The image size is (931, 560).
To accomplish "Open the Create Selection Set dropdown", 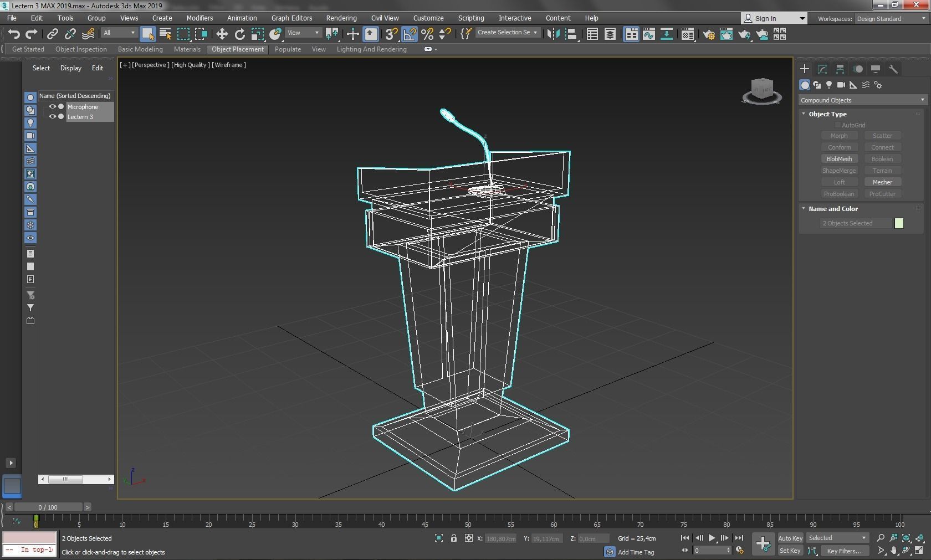I will pyautogui.click(x=508, y=33).
